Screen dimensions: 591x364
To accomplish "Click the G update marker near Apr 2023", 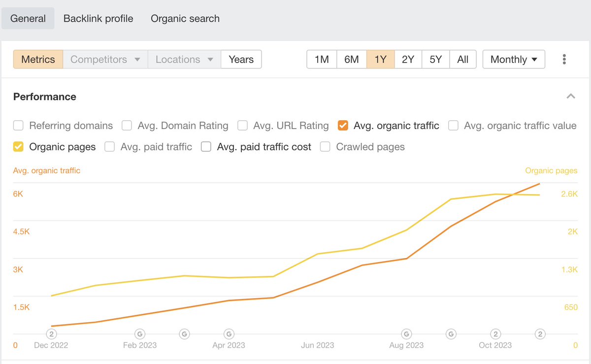I will [229, 333].
